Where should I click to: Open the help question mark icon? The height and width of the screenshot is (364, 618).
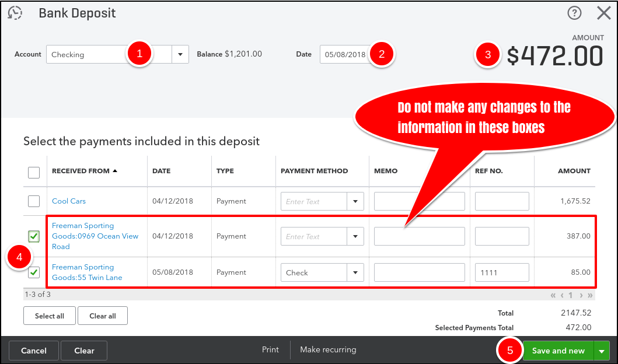point(574,13)
